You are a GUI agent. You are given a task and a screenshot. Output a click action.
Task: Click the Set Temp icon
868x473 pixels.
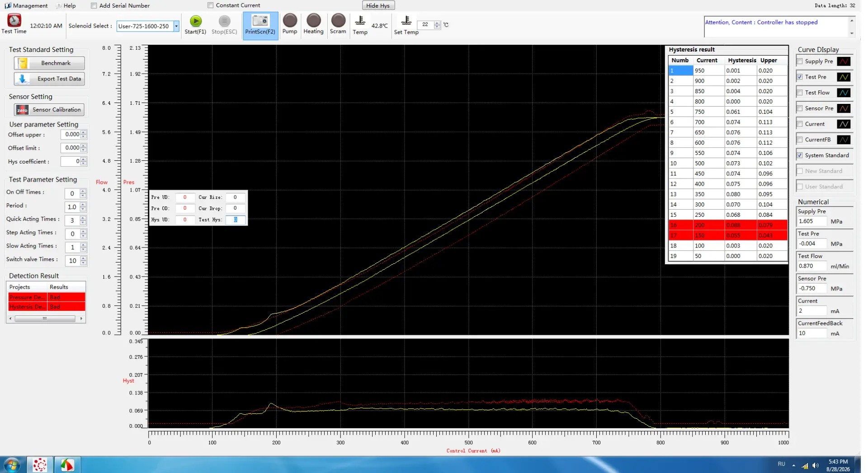coord(406,21)
